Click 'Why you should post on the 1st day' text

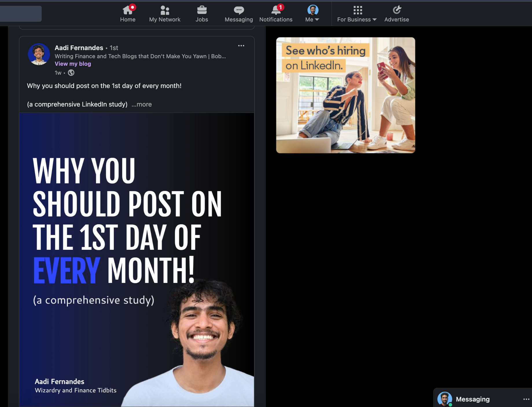pyautogui.click(x=104, y=86)
